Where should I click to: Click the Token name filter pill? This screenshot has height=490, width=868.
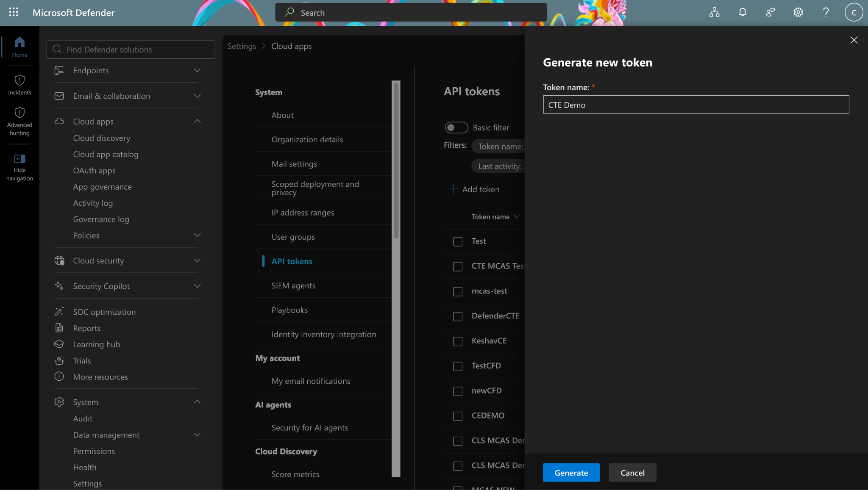498,147
